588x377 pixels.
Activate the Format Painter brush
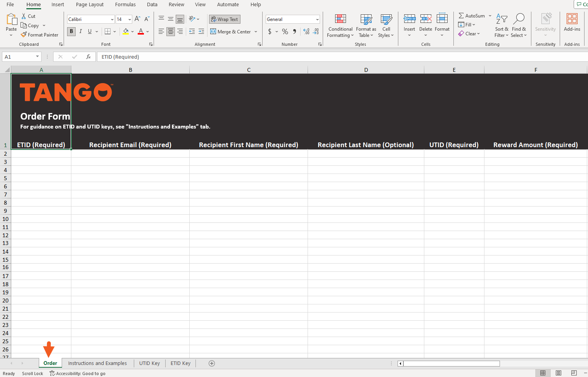click(24, 35)
